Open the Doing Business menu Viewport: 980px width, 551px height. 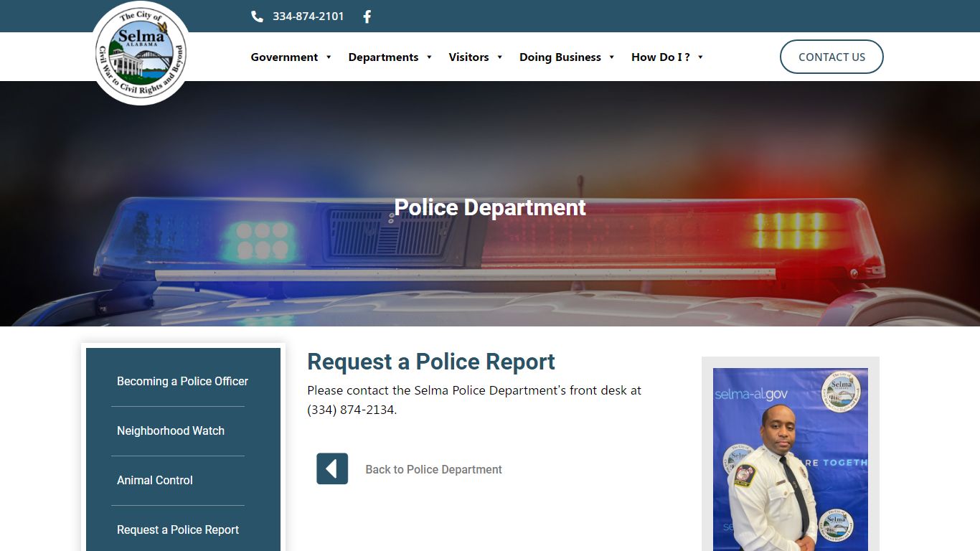(x=560, y=57)
